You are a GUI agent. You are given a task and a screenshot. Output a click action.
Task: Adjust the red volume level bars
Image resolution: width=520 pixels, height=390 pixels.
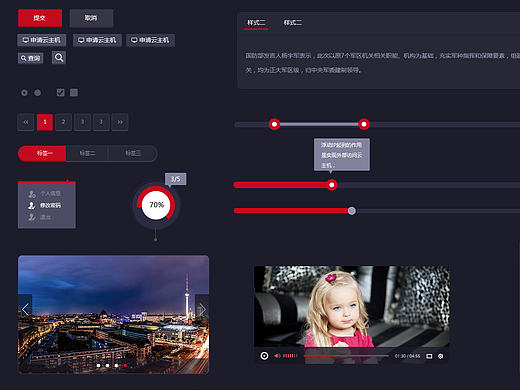coord(290,356)
